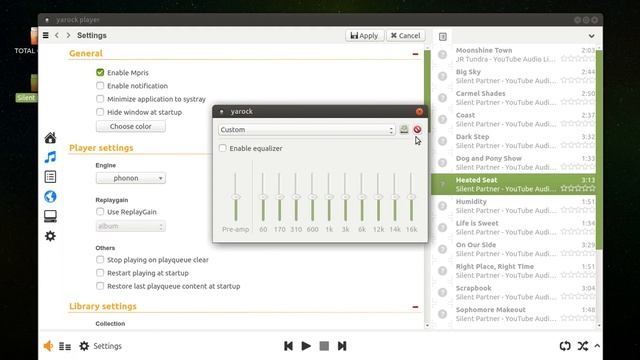The height and width of the screenshot is (360, 640).
Task: Click Apply button
Action: point(364,36)
